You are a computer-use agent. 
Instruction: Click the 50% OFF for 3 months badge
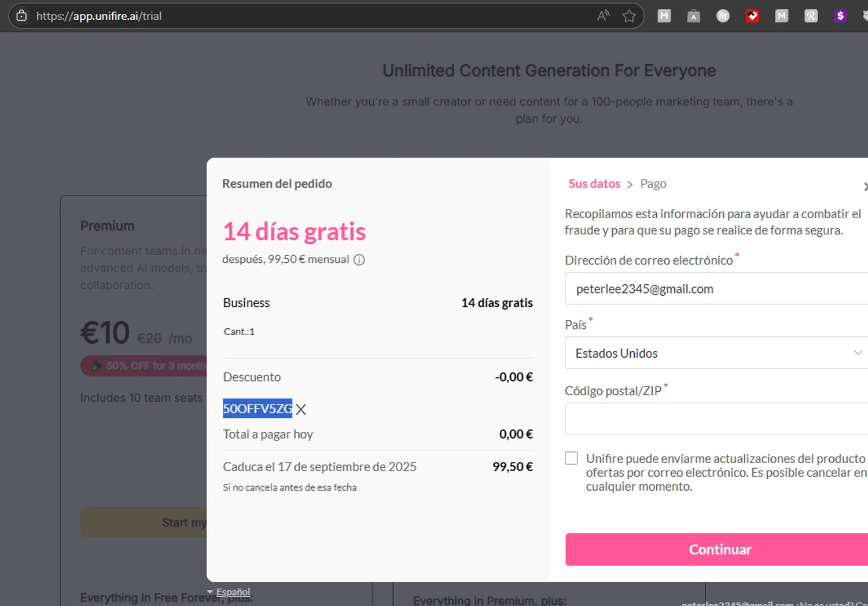[x=144, y=366]
